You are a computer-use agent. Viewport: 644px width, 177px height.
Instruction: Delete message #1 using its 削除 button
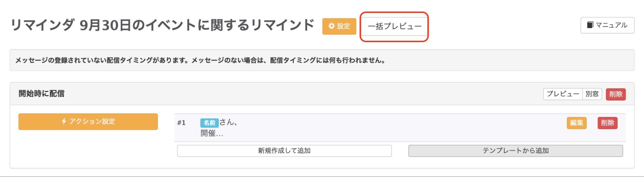coord(607,123)
